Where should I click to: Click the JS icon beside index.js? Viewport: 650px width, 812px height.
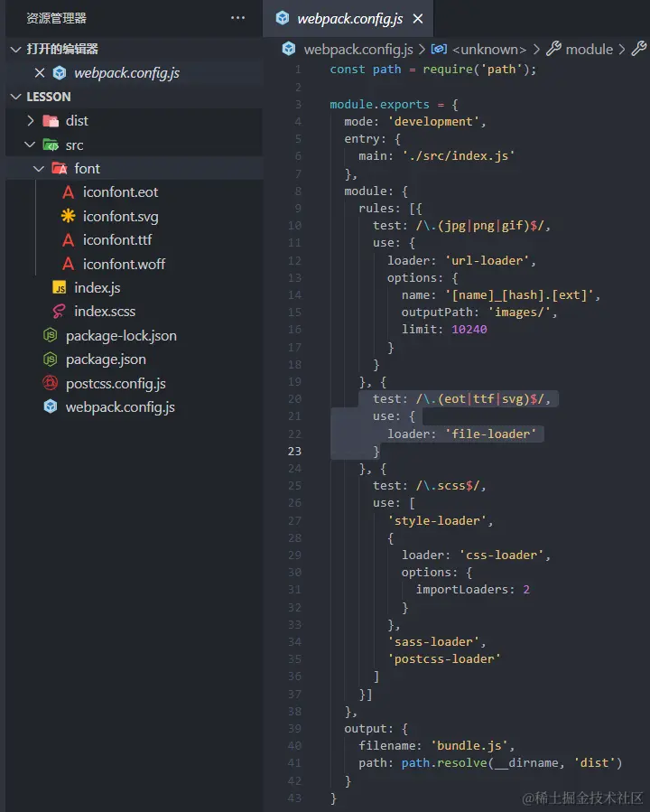pyautogui.click(x=60, y=288)
